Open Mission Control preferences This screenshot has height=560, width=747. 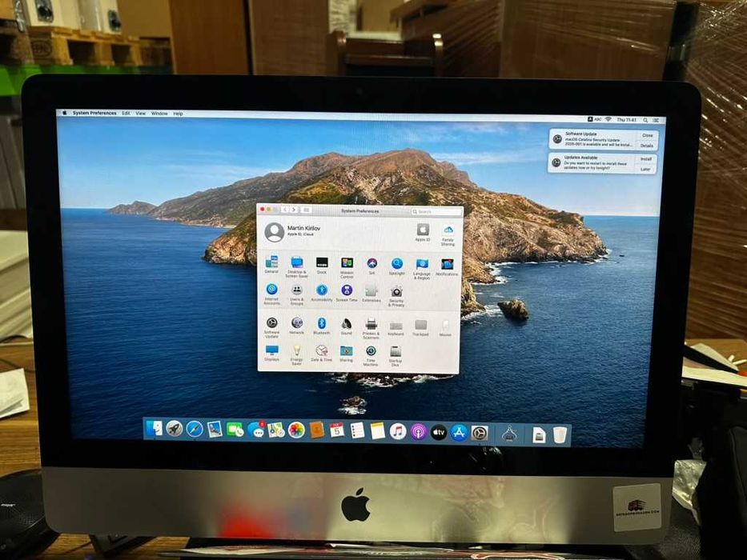(347, 267)
